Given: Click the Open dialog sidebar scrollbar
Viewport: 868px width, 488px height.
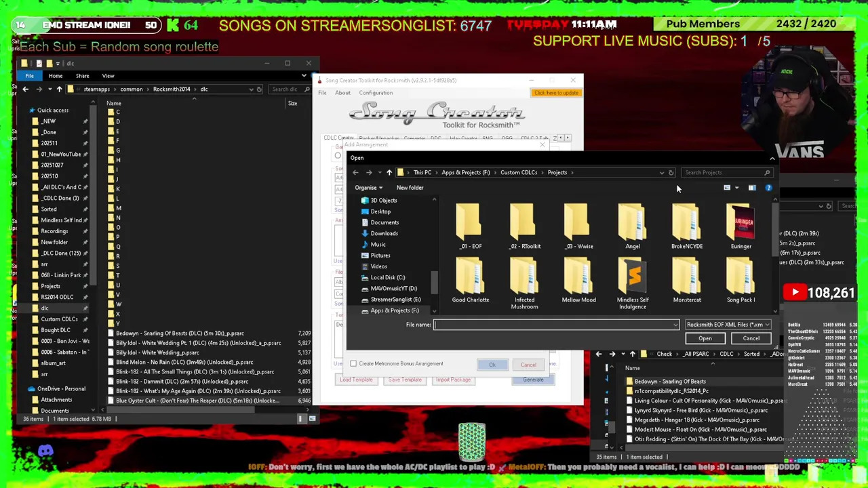Looking at the screenshot, I should coord(434,281).
